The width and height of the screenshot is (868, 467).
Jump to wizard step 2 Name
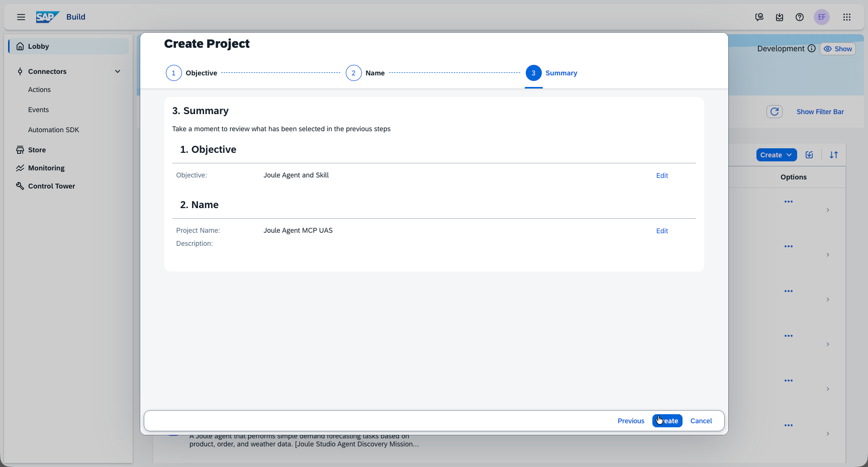click(365, 73)
